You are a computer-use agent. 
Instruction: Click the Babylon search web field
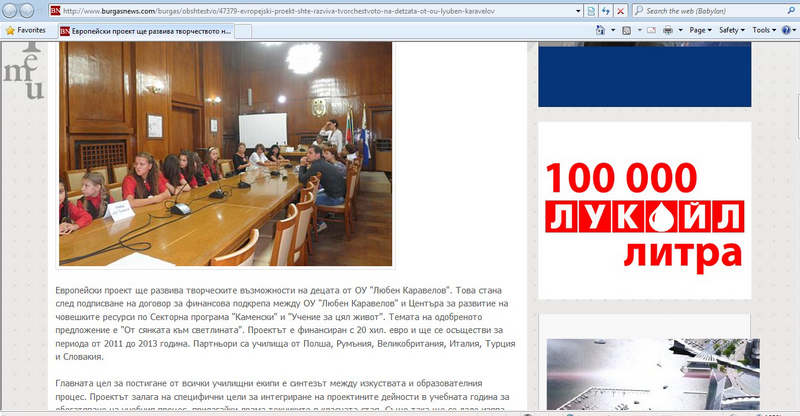pos(712,11)
